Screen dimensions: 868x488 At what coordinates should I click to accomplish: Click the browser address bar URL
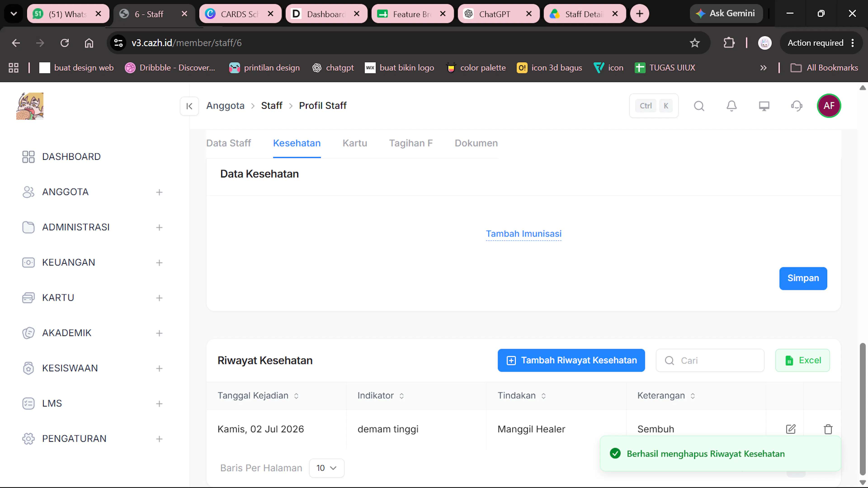pos(186,43)
